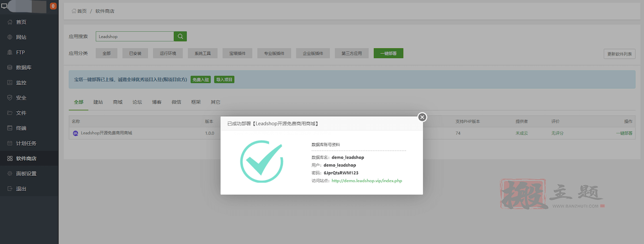This screenshot has height=244, width=644.
Task: Filter apps by 专业版插件 category
Action: pyautogui.click(x=274, y=53)
